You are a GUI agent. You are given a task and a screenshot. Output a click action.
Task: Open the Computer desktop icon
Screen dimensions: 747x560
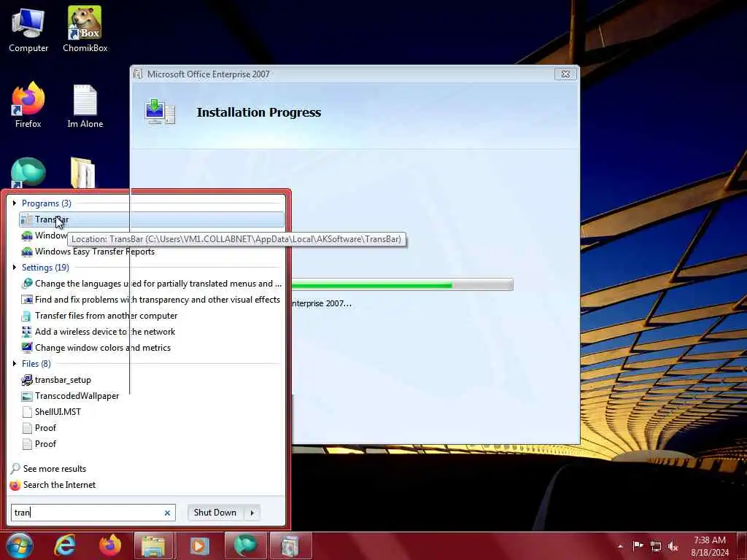point(28,29)
